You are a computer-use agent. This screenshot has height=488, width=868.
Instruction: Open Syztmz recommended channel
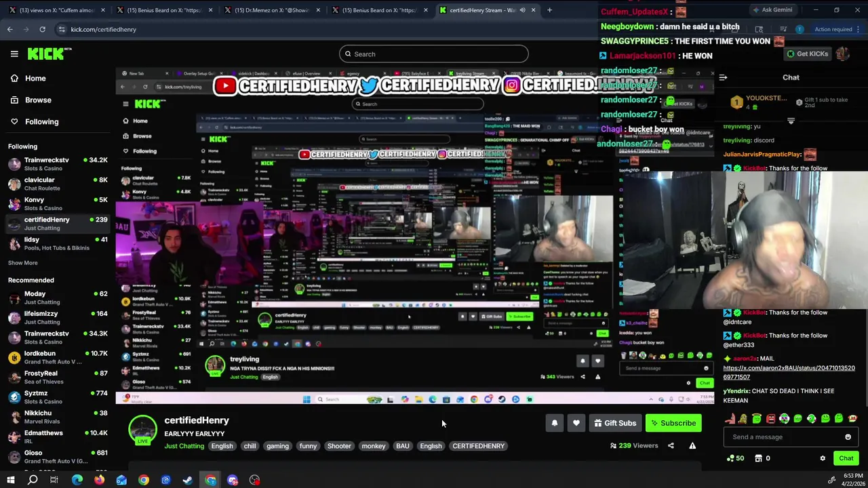(58, 396)
